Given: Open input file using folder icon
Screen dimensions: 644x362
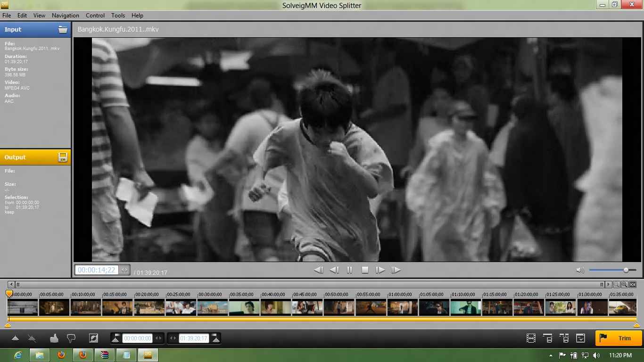Looking at the screenshot, I should [x=63, y=29].
